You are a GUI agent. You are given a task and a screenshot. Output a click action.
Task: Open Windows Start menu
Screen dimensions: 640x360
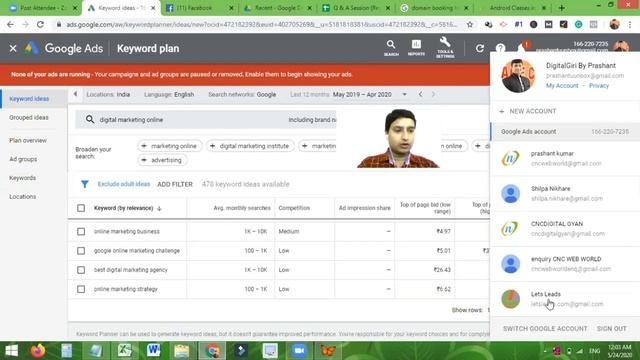(11, 351)
